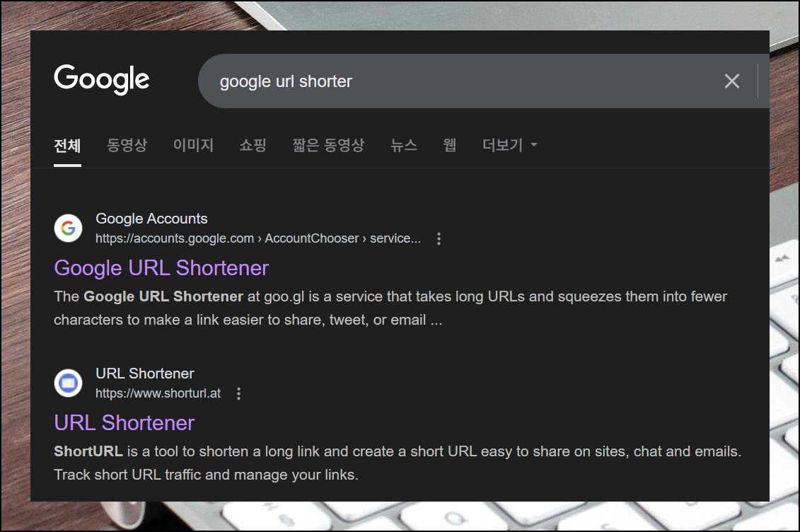
Task: Open the URL Shortener result title link
Action: (x=124, y=423)
